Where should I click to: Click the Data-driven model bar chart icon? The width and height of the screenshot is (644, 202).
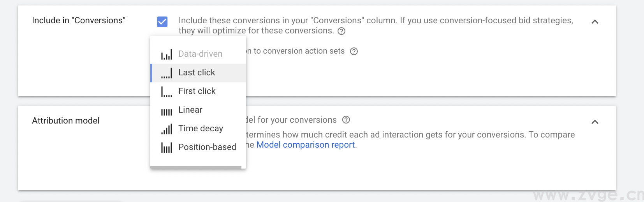167,54
